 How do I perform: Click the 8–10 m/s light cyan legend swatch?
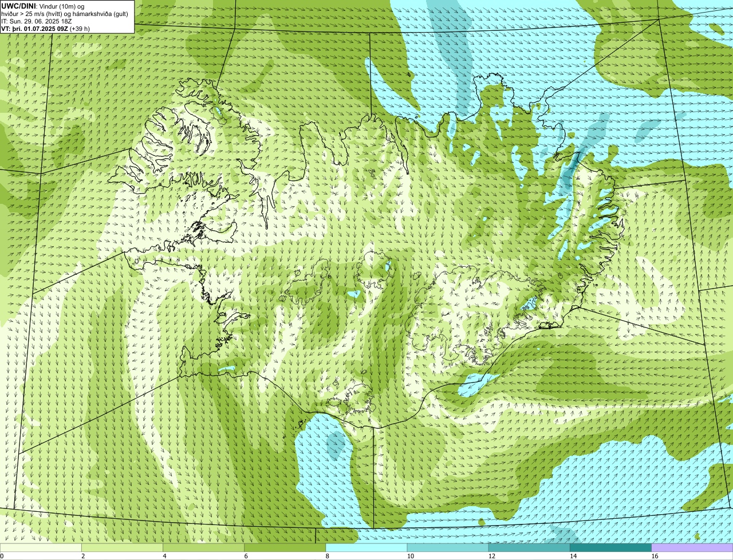366,548
